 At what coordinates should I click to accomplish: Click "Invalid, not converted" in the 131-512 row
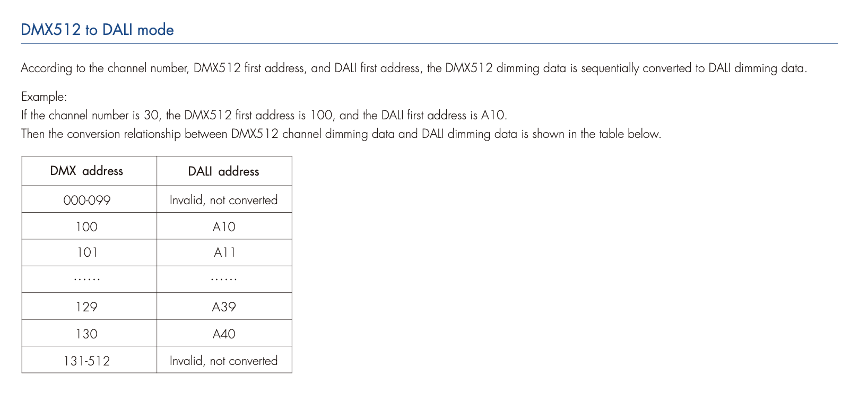click(x=223, y=361)
